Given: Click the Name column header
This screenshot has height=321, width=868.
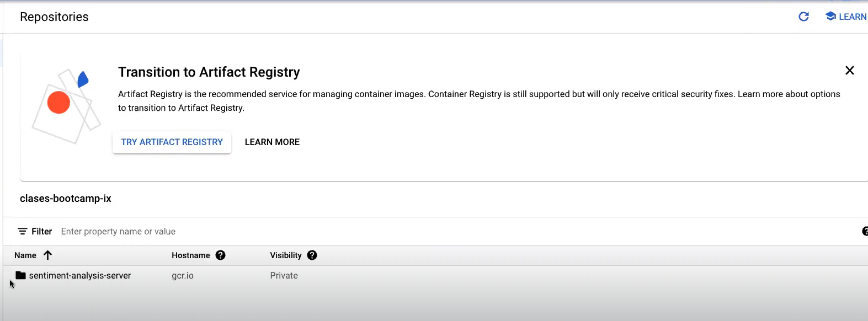Looking at the screenshot, I should click(25, 255).
